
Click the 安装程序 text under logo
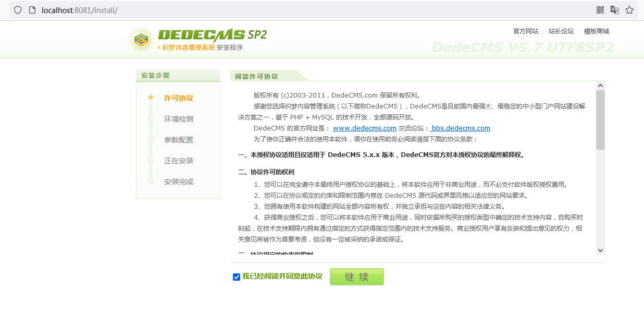click(230, 47)
